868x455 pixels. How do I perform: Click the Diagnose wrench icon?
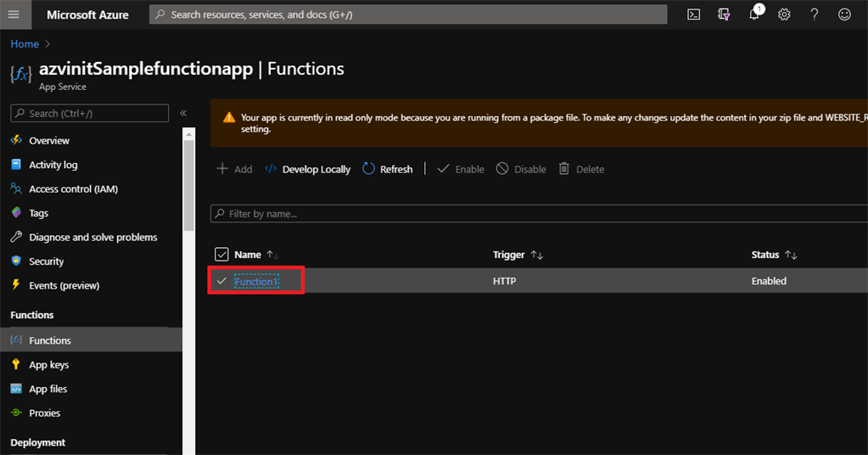(16, 237)
